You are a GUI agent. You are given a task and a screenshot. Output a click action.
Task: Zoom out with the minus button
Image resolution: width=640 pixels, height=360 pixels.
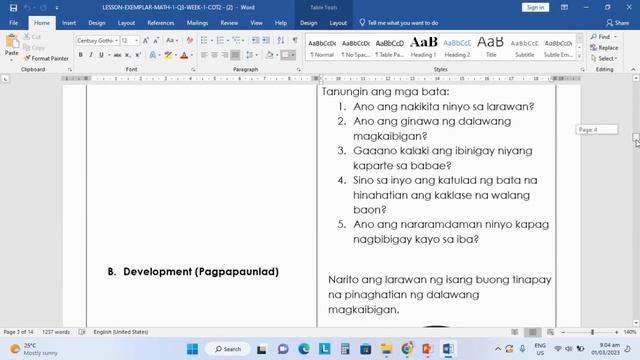(x=563, y=332)
